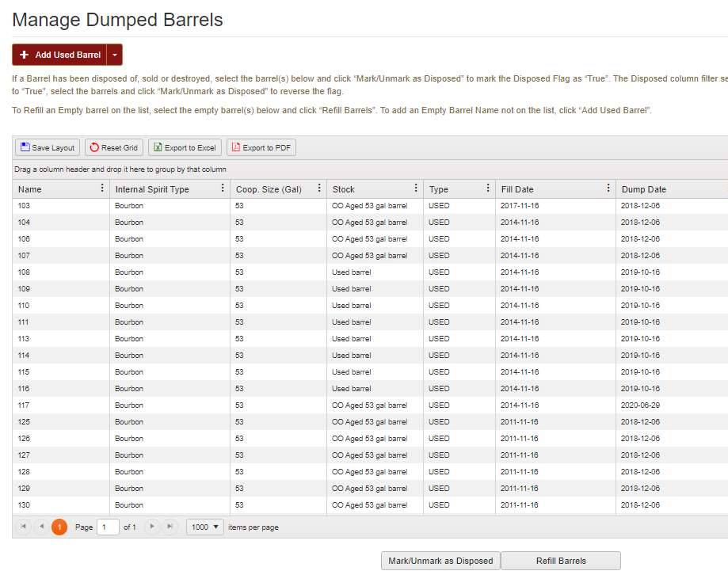
Task: Select page 1 orange button
Action: [59, 527]
